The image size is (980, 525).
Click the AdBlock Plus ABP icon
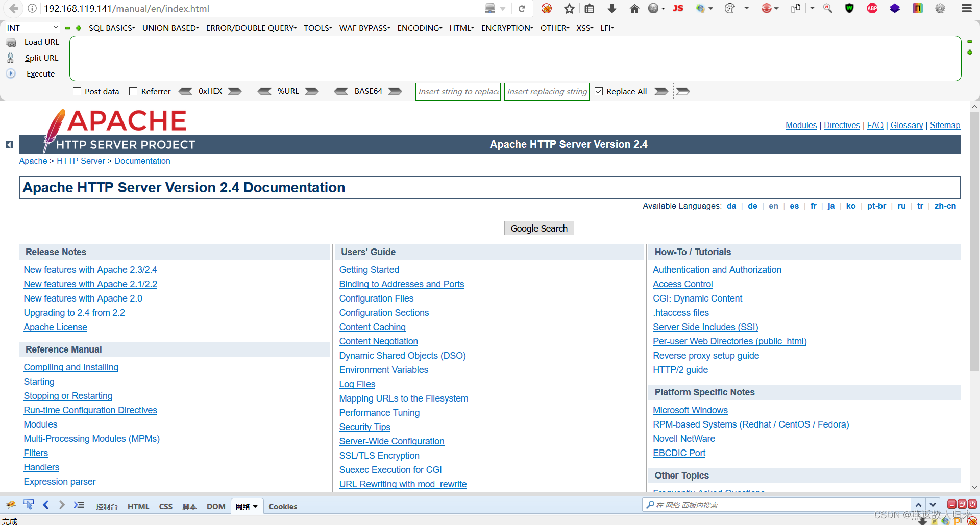coord(872,8)
